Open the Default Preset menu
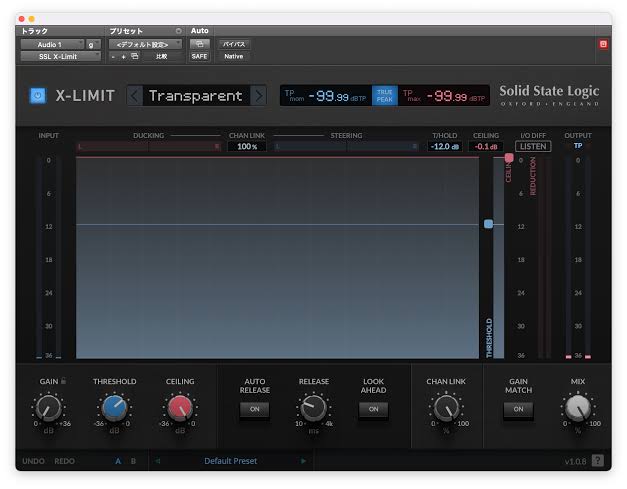Viewport: 627px width, 489px height. click(x=231, y=461)
